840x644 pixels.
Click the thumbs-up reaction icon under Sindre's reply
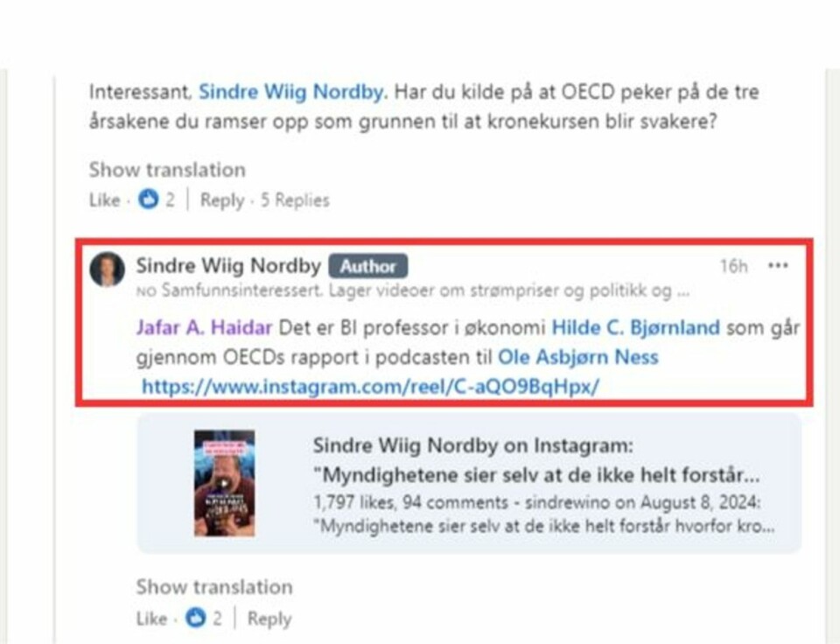click(195, 619)
